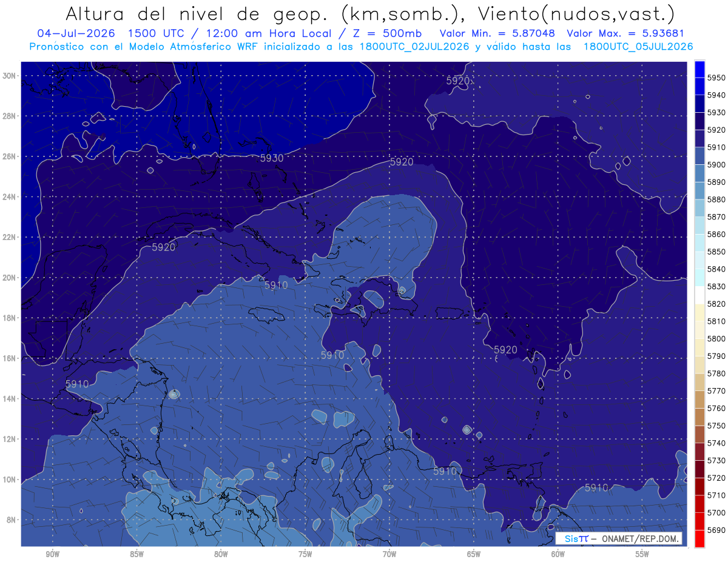Click the '5800' colorbar value
728x562 pixels.
coord(716,339)
